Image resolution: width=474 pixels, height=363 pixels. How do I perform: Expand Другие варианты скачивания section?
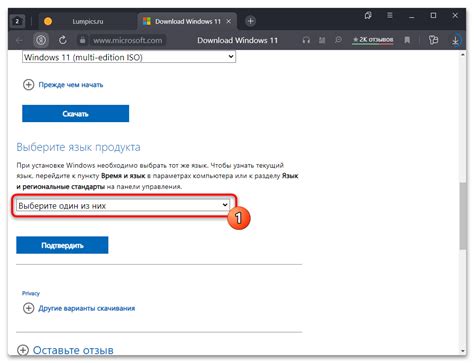coord(79,308)
